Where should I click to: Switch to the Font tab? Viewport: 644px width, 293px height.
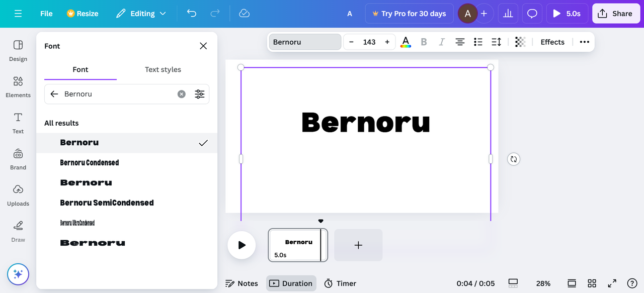[x=80, y=69]
